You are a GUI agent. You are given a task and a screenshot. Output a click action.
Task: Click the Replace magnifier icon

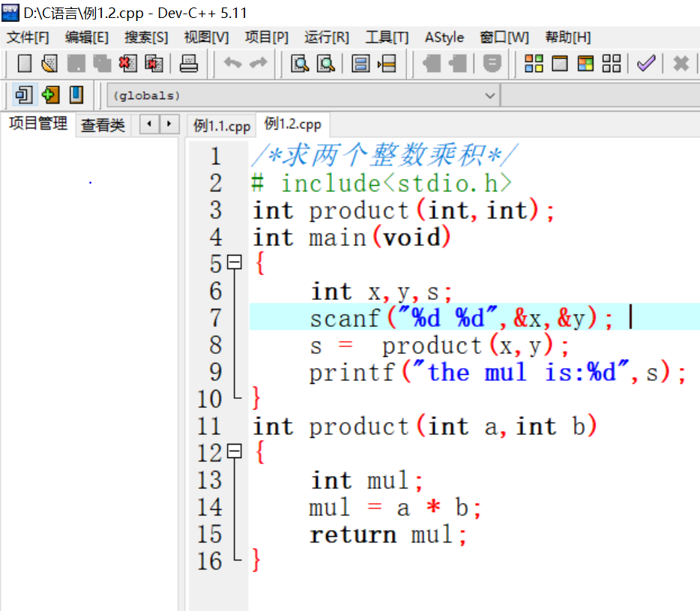pyautogui.click(x=326, y=64)
